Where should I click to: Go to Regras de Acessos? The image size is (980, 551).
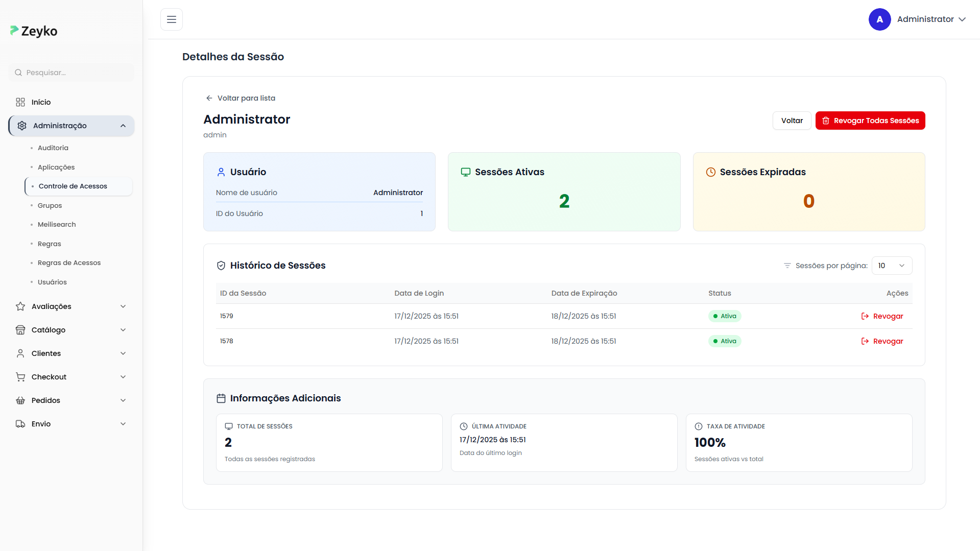tap(69, 263)
